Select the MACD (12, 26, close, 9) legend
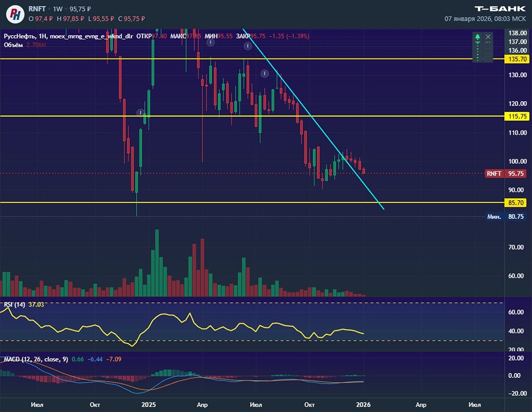The image size is (532, 412). [x=36, y=359]
